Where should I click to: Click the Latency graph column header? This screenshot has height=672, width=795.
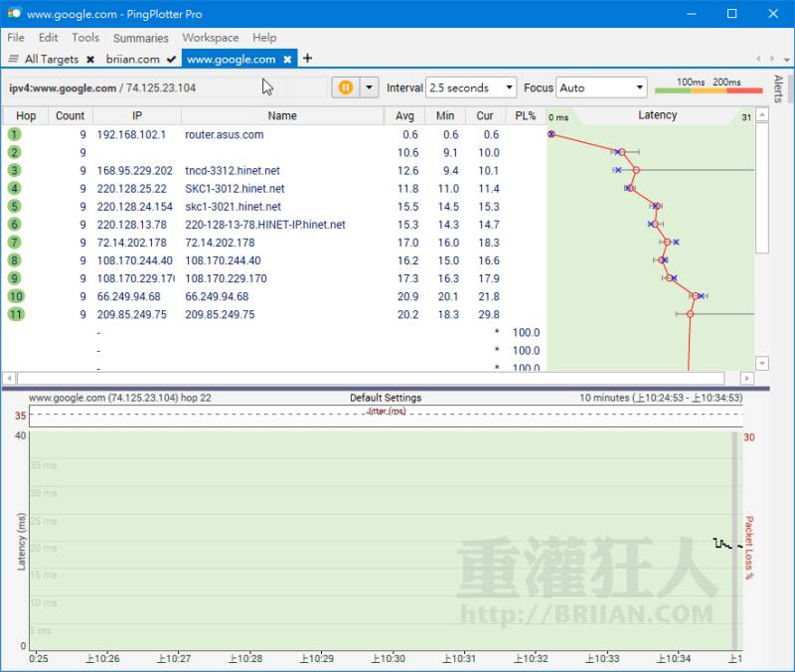coord(657,115)
